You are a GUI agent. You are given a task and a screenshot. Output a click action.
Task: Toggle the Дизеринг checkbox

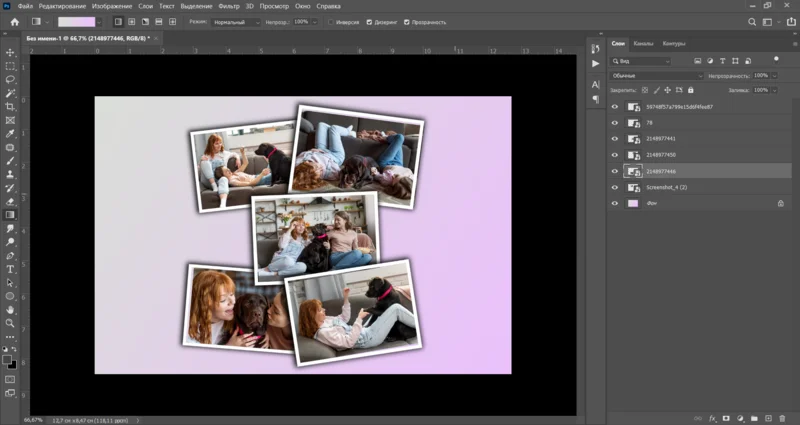click(x=369, y=21)
